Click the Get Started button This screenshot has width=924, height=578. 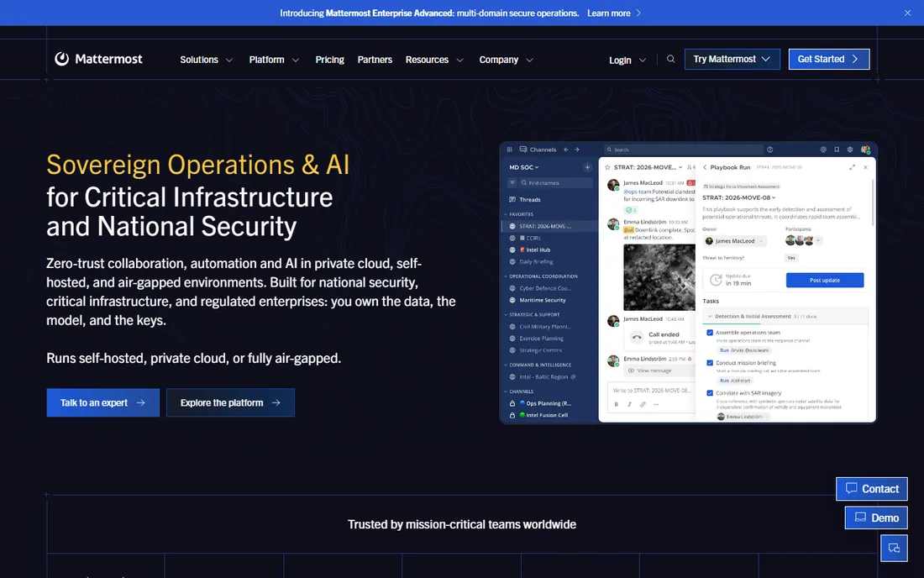pyautogui.click(x=829, y=59)
